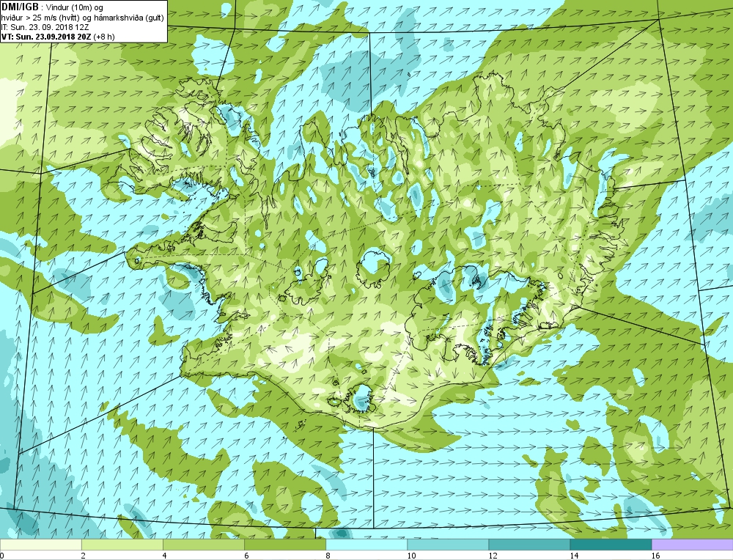Viewport: 733px width, 560px height.
Task: Click the '(+8 h)' forecast offset text
Action: pos(104,37)
